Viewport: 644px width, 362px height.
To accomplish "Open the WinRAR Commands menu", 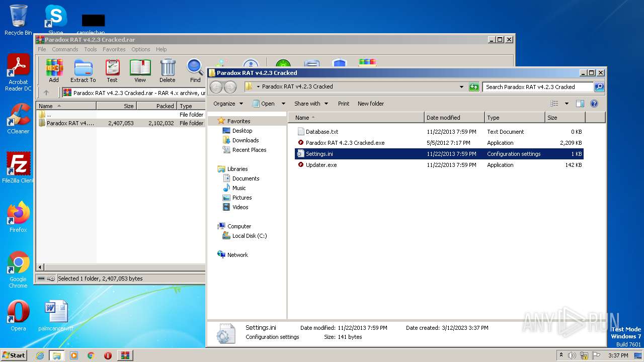I will (x=65, y=49).
